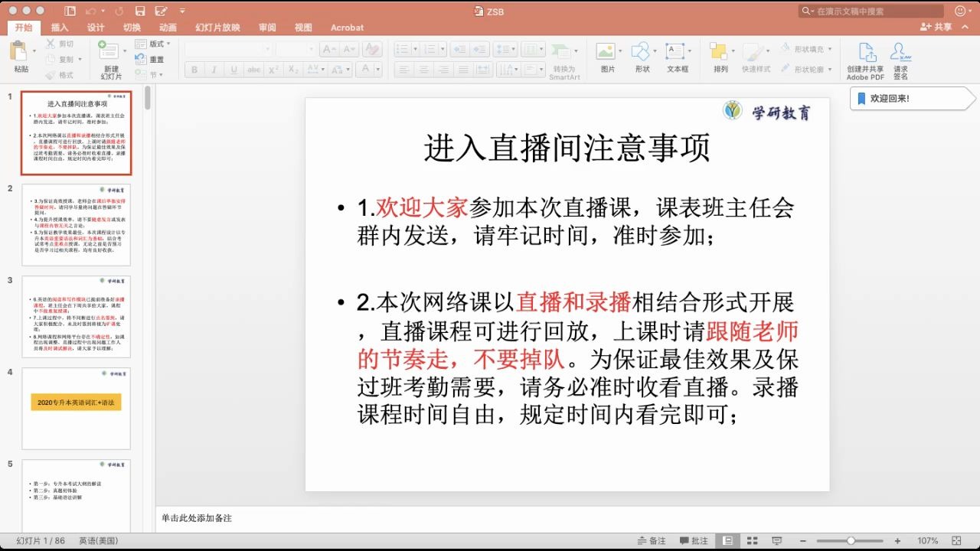
Task: Open the Review (审阅) tab
Action: click(267, 28)
